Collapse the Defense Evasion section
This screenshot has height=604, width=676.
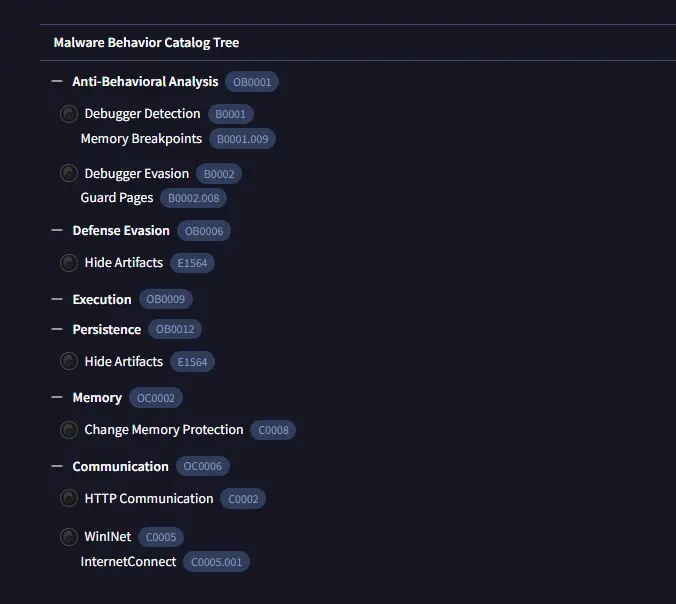click(57, 230)
